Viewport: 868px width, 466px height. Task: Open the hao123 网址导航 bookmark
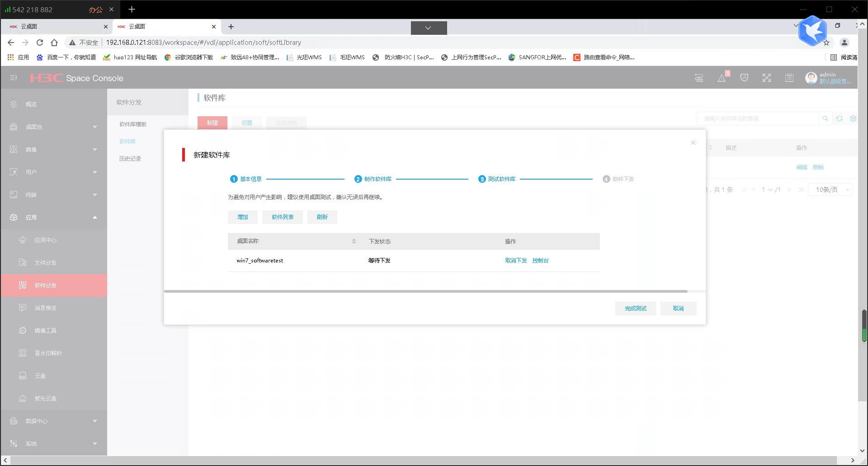[x=130, y=57]
